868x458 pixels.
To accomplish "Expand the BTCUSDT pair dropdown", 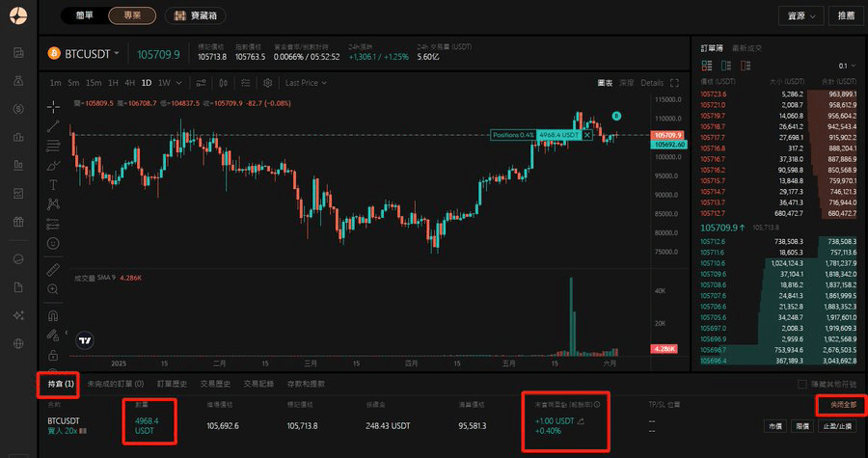I will (x=117, y=54).
